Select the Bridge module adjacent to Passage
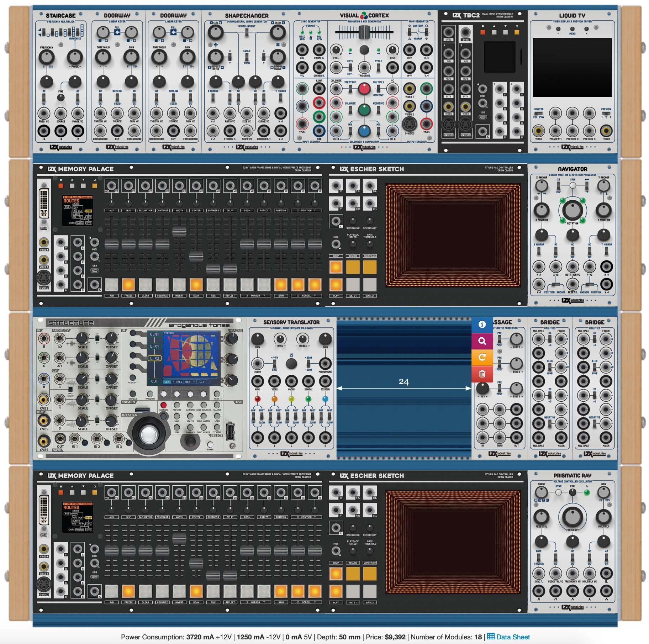Screen dimensions: 649x644 pyautogui.click(x=550, y=388)
